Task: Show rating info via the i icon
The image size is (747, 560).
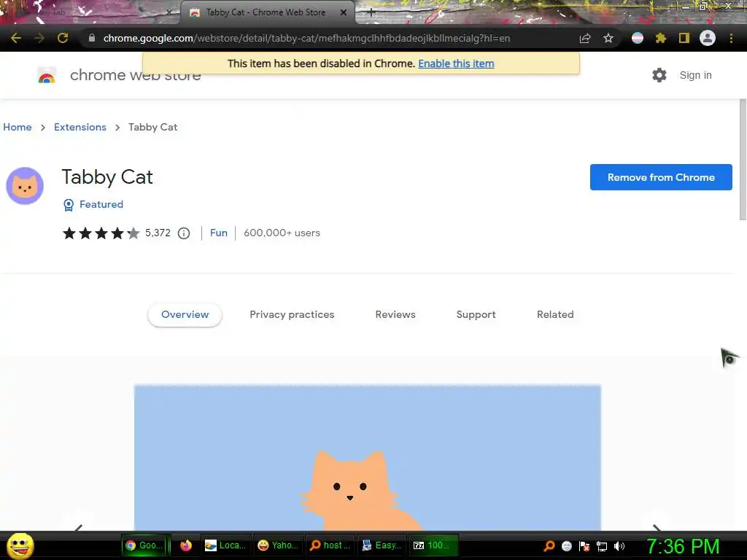Action: click(184, 233)
